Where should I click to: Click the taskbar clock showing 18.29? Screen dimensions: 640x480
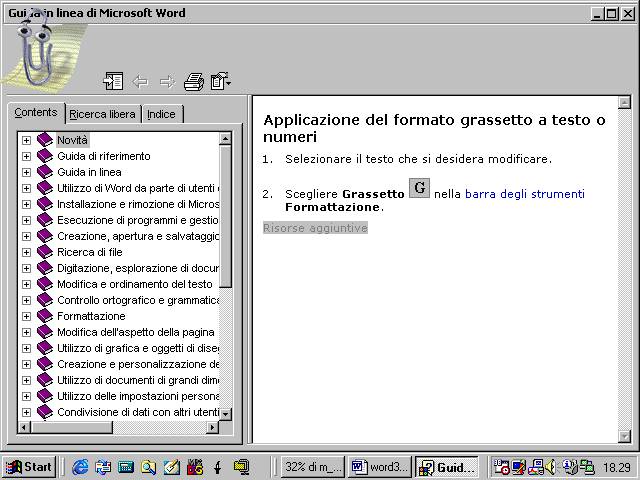[x=617, y=467]
